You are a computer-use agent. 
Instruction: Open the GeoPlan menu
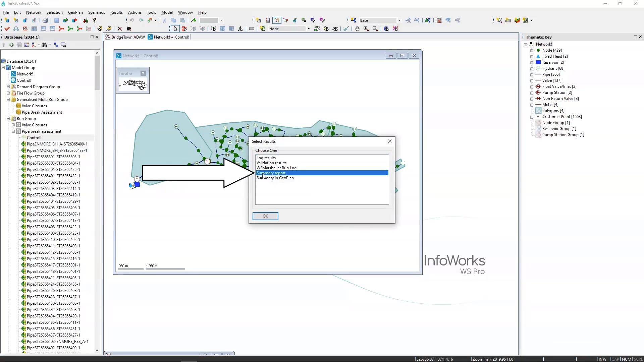tap(75, 12)
